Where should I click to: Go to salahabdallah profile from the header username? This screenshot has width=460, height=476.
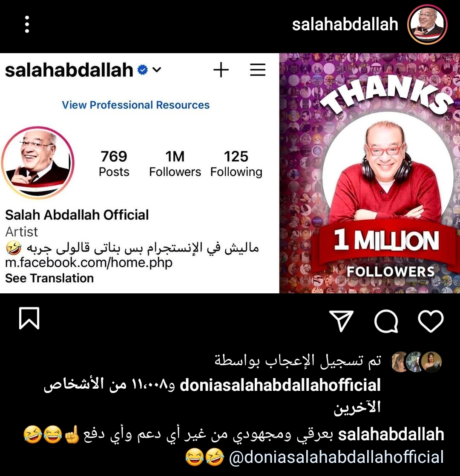[x=345, y=24]
